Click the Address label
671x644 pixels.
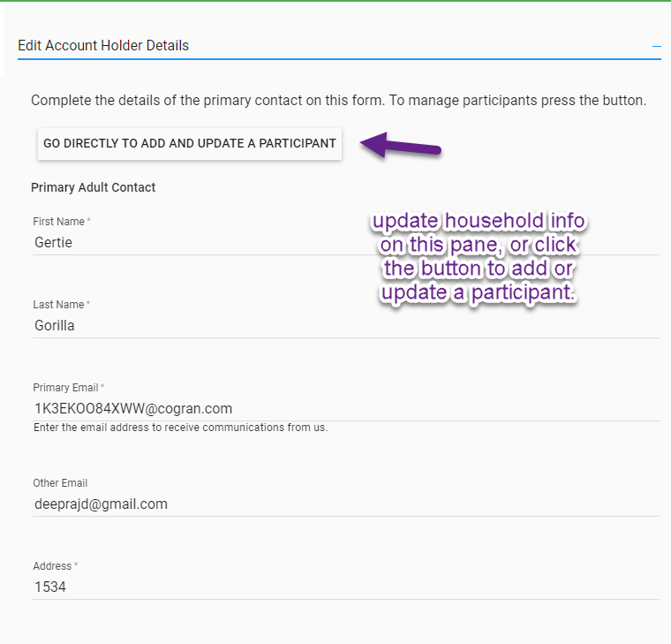(x=52, y=566)
